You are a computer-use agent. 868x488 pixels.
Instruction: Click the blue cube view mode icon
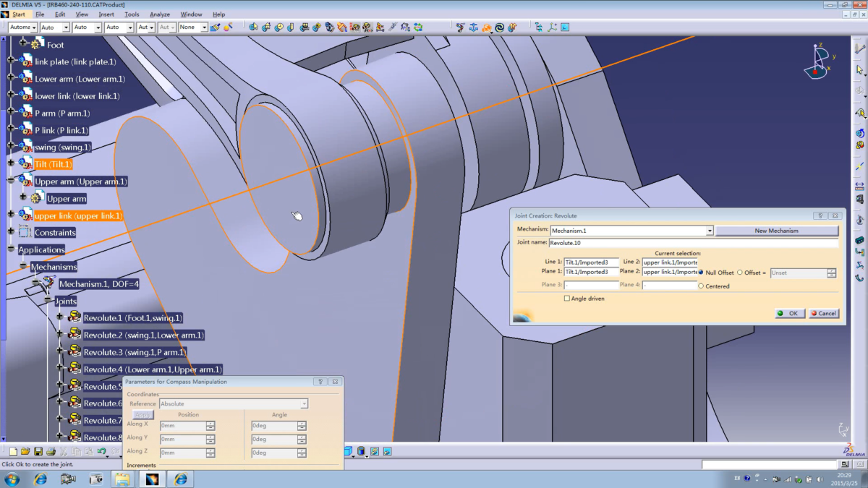click(348, 452)
